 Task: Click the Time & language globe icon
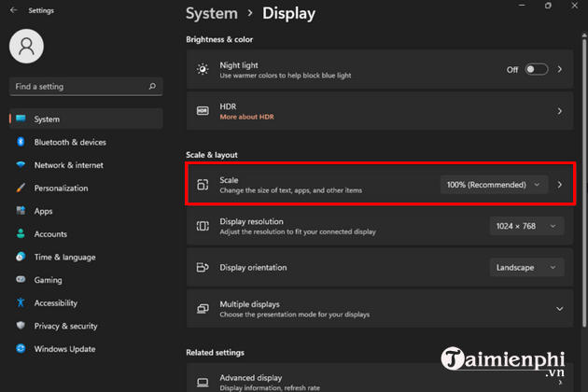(21, 257)
